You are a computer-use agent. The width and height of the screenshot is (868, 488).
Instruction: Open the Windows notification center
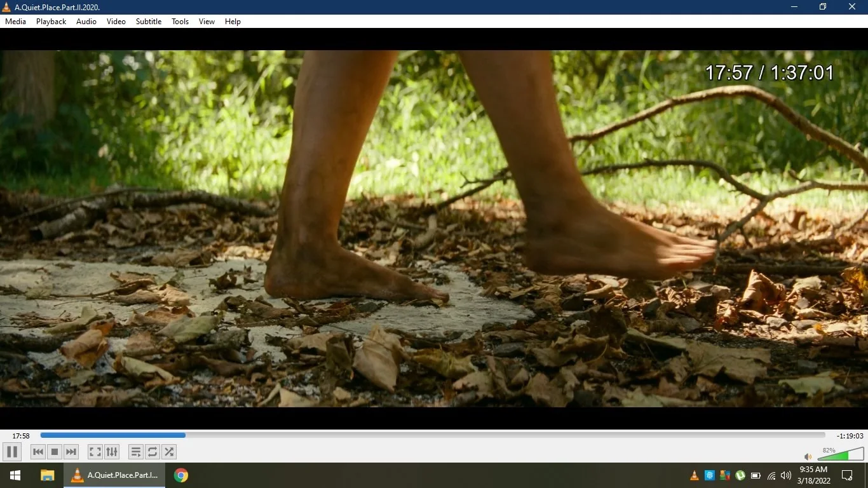(x=847, y=475)
